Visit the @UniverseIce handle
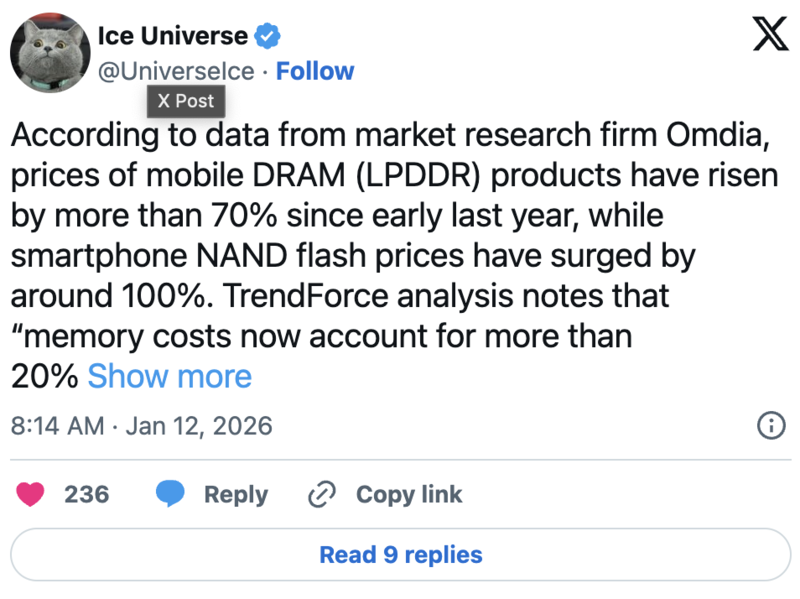 (176, 71)
